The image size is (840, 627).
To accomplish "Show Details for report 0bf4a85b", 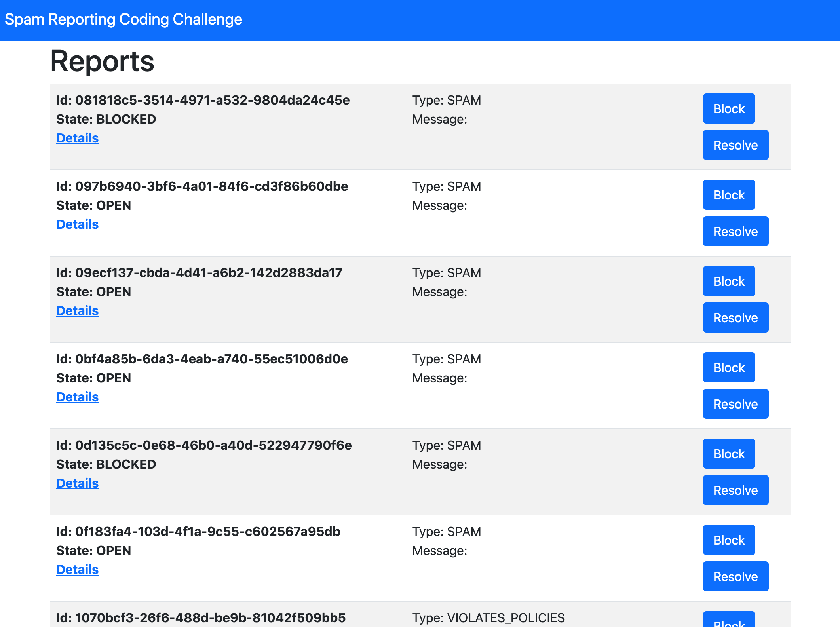I will (77, 397).
